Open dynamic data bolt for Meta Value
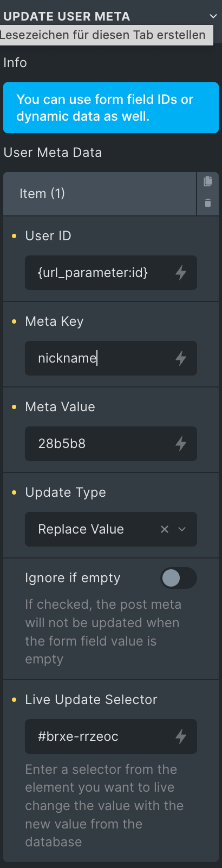 (x=181, y=444)
